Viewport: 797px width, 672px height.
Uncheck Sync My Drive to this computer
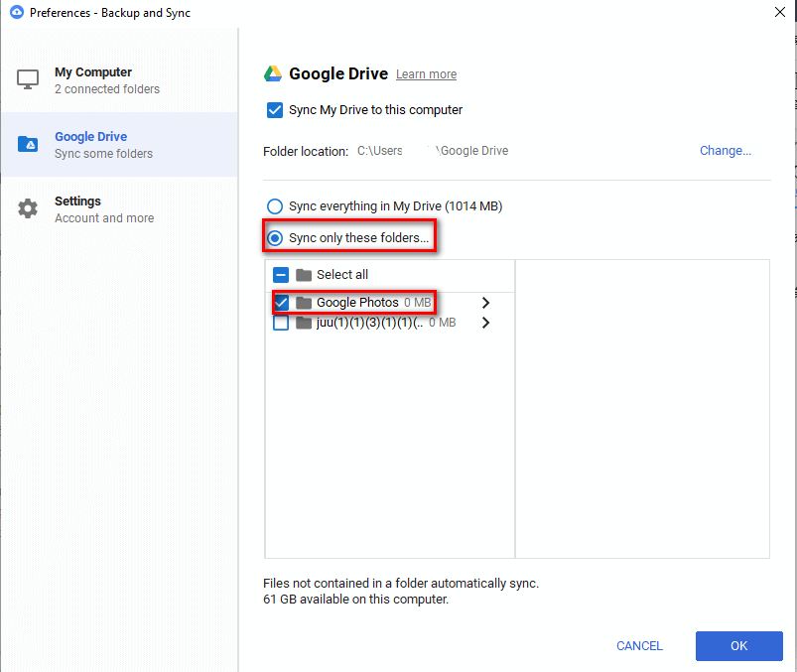point(275,110)
